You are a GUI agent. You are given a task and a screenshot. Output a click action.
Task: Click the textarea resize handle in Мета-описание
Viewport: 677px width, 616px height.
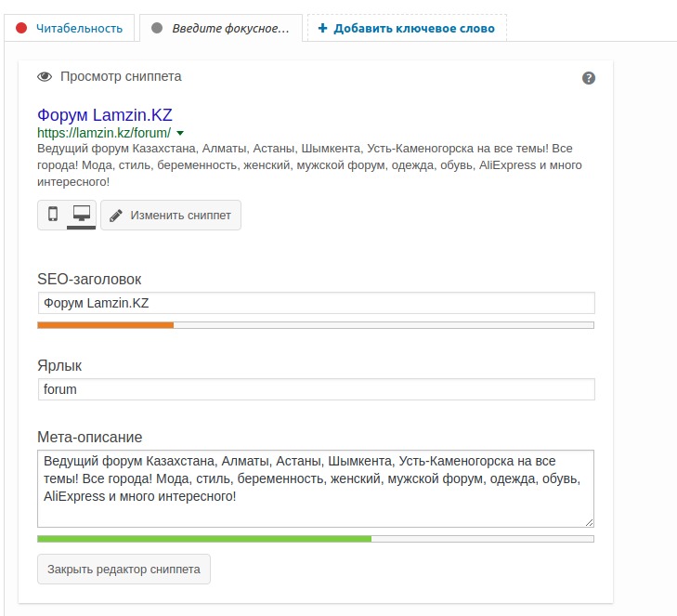[590, 523]
